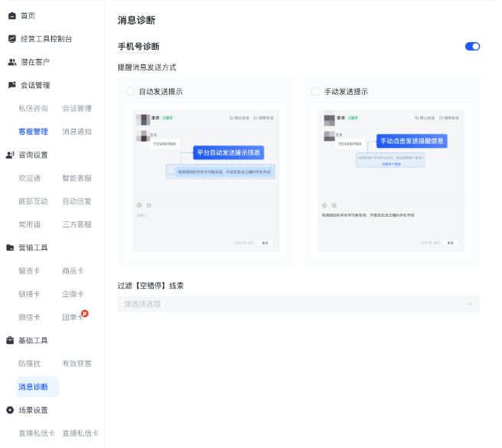Click the 手机号诊断 heading text

[x=139, y=47]
